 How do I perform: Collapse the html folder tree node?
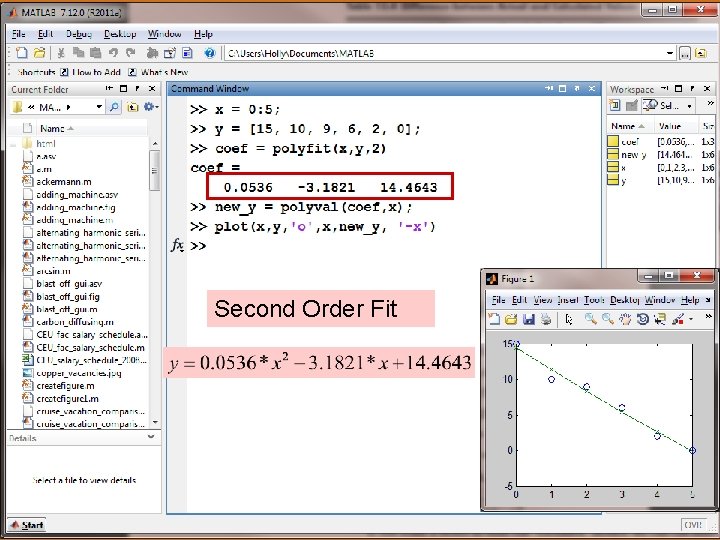tap(13, 144)
